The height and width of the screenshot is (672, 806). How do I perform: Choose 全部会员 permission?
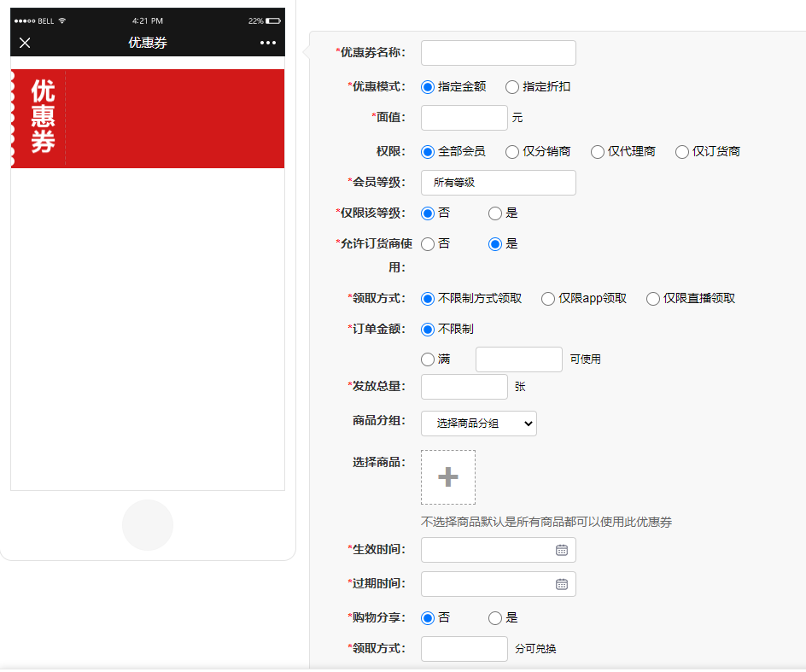pyautogui.click(x=427, y=152)
